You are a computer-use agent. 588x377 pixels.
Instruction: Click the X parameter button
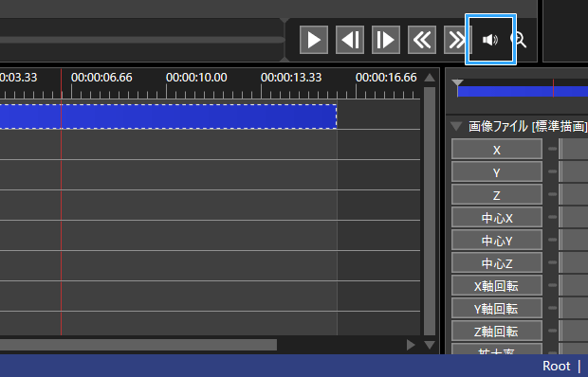(x=497, y=150)
